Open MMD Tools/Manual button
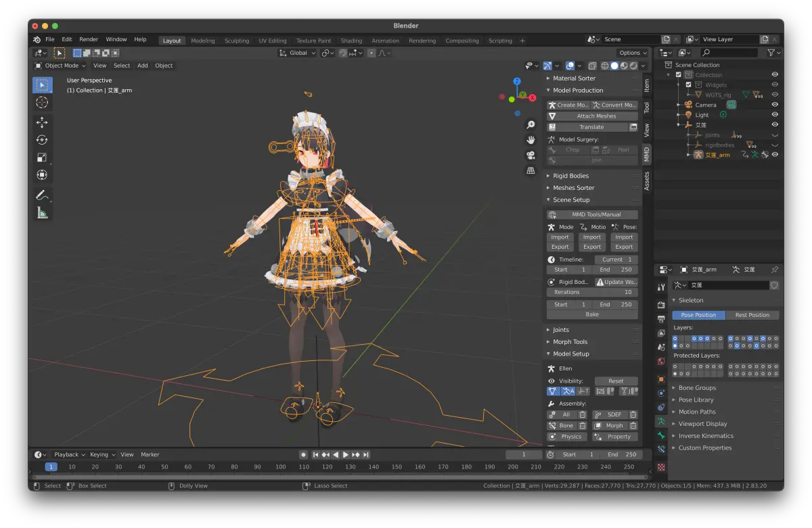The width and height of the screenshot is (812, 528). (592, 214)
